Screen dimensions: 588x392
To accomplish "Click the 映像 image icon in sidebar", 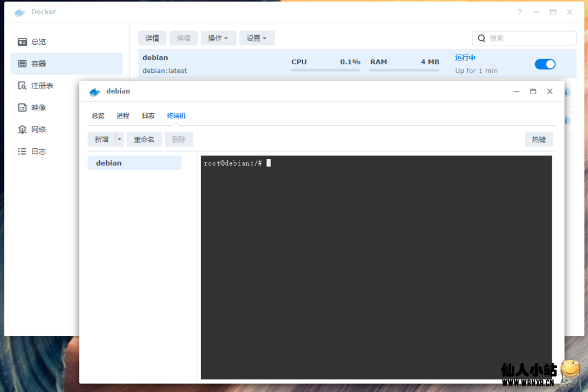I will coord(22,107).
